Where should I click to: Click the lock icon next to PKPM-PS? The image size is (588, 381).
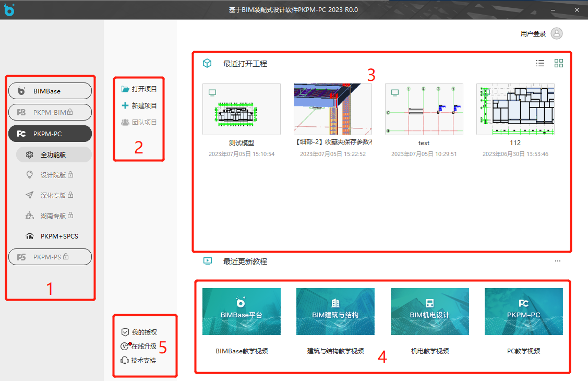tap(66, 256)
